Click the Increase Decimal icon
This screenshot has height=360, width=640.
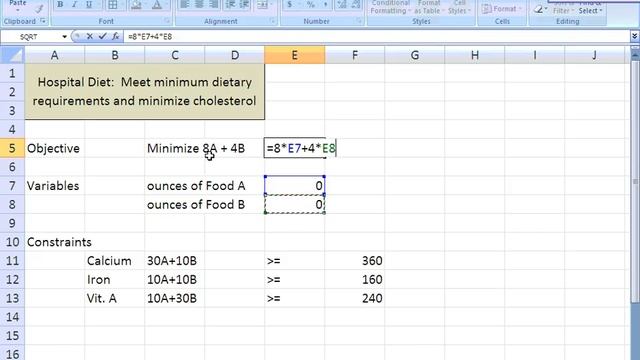coord(342,4)
